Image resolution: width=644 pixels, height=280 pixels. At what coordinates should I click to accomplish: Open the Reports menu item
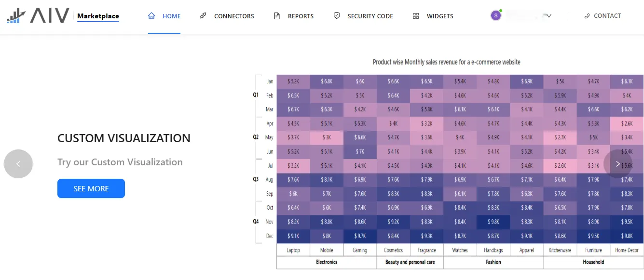pyautogui.click(x=301, y=16)
